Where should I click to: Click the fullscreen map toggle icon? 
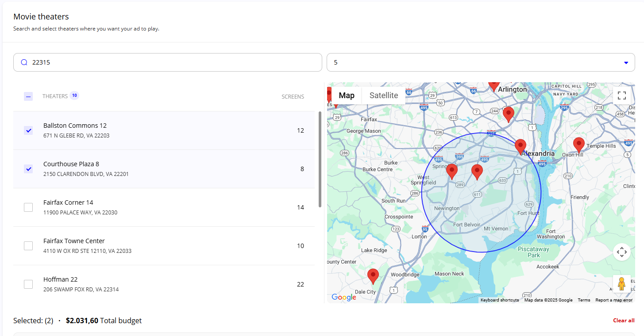click(x=621, y=95)
